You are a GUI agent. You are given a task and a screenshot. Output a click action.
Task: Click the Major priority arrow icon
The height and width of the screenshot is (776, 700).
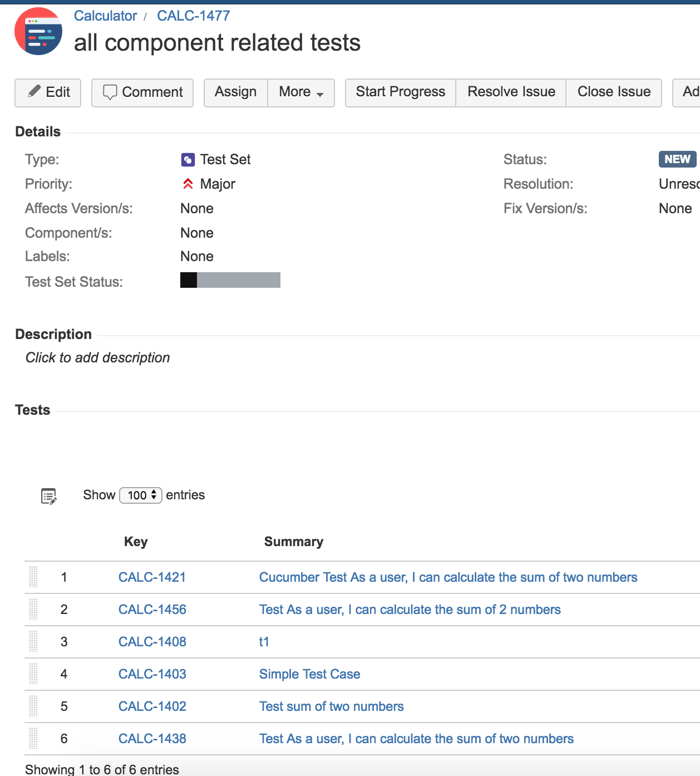188,184
